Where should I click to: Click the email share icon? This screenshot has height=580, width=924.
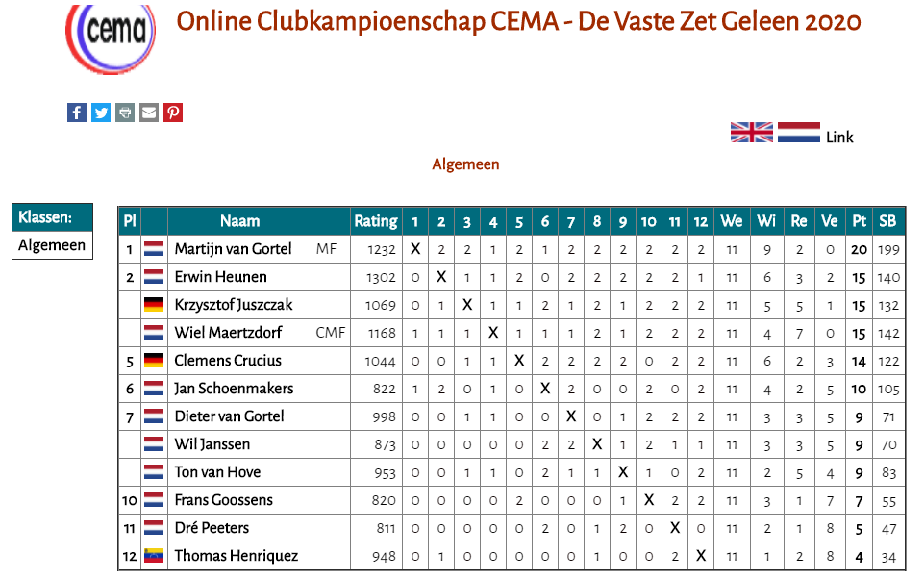149,112
